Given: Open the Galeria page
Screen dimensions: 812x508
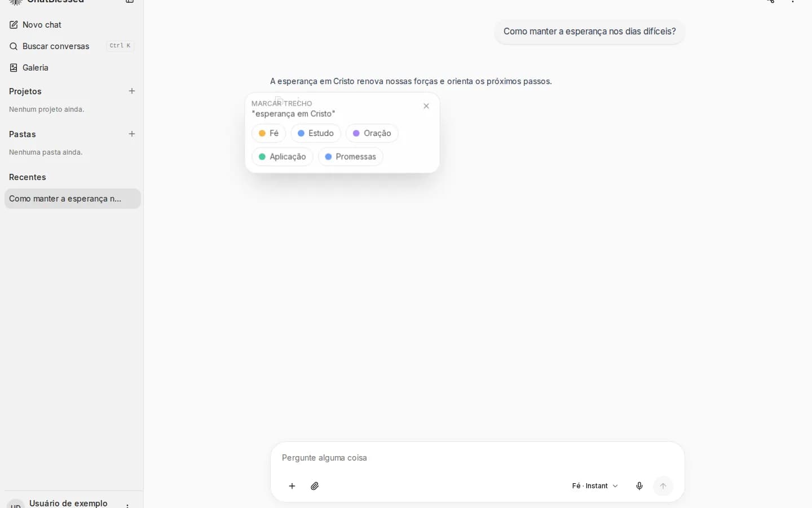Looking at the screenshot, I should coord(72,68).
